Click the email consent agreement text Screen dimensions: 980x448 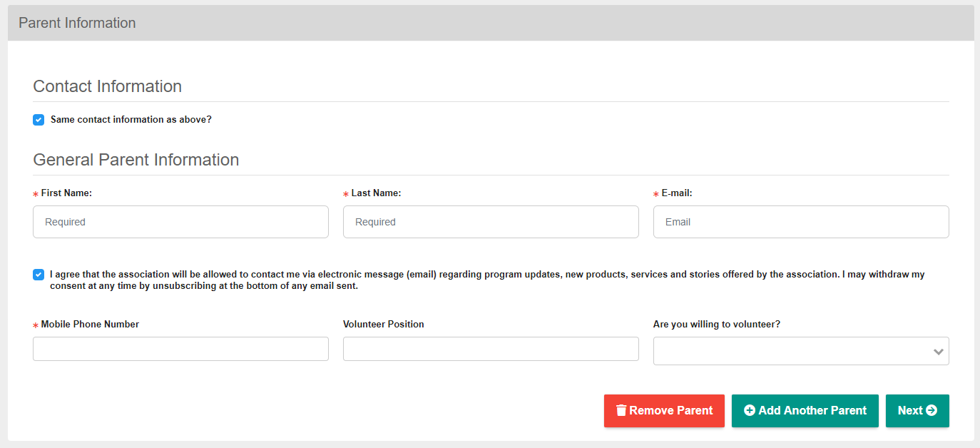[486, 280]
